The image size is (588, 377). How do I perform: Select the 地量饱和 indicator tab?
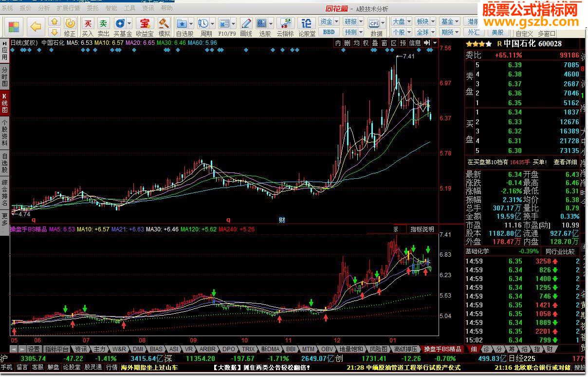350,349
